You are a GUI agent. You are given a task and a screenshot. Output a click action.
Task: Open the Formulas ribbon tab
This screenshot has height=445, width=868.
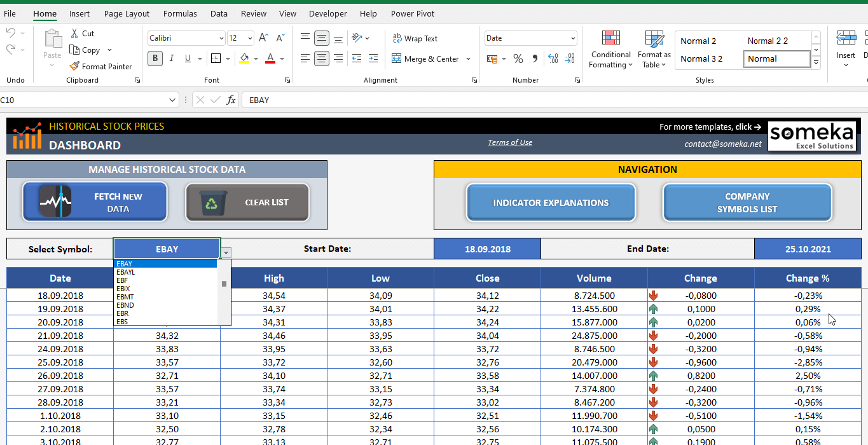180,13
